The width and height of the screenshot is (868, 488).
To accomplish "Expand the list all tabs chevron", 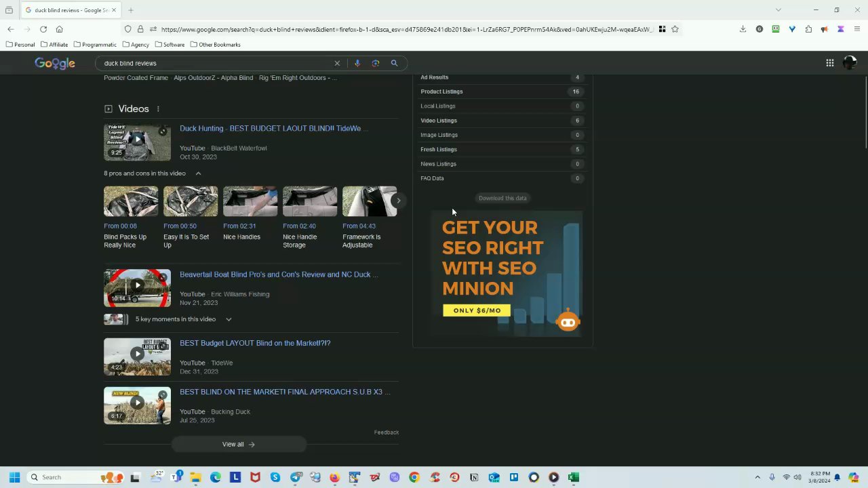I will click(778, 10).
